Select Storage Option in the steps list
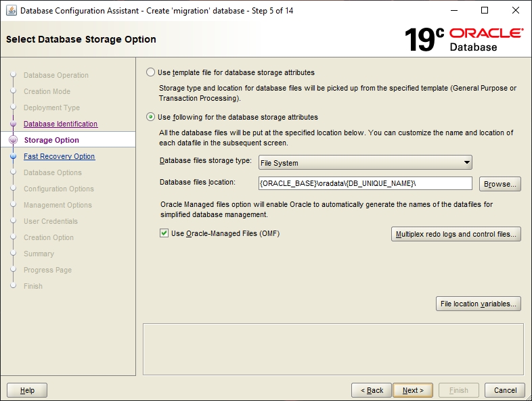Image resolution: width=532 pixels, height=401 pixels. tap(51, 140)
